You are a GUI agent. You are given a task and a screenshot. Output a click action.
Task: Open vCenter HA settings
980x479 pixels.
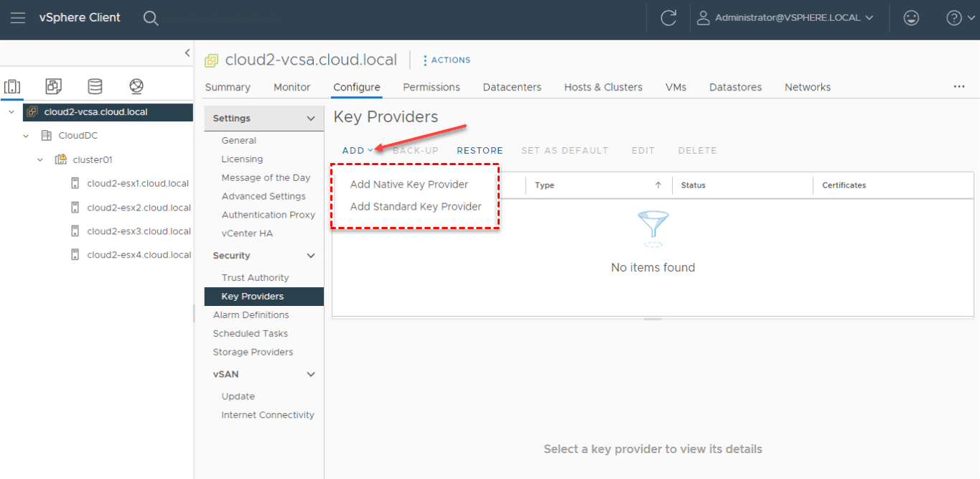pos(247,233)
